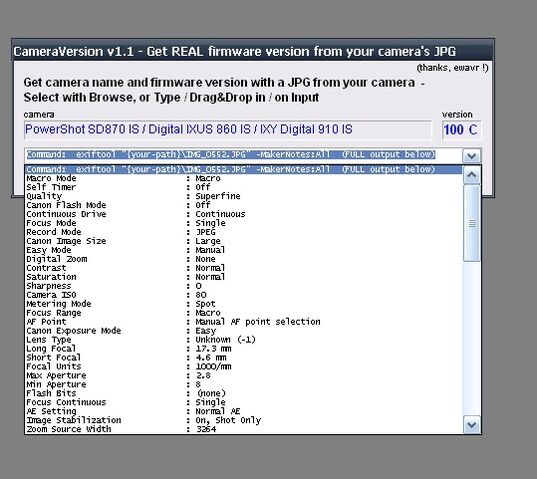Click the list scrollbar up arrow

[472, 176]
